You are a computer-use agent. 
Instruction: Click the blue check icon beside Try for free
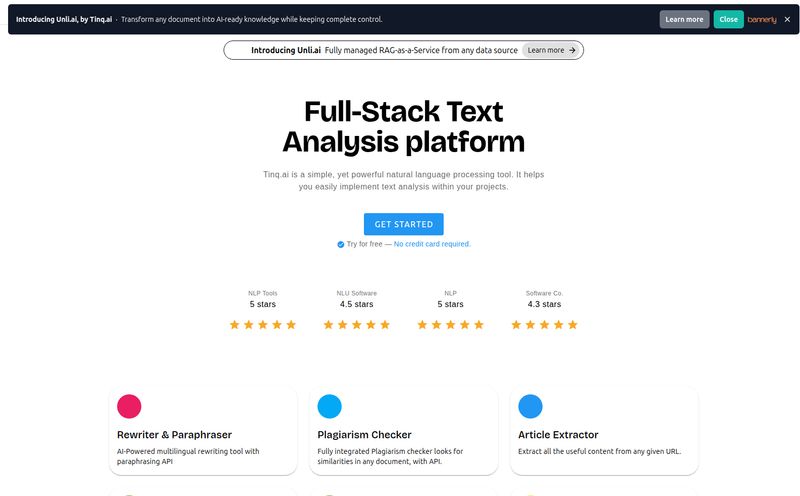coord(340,244)
